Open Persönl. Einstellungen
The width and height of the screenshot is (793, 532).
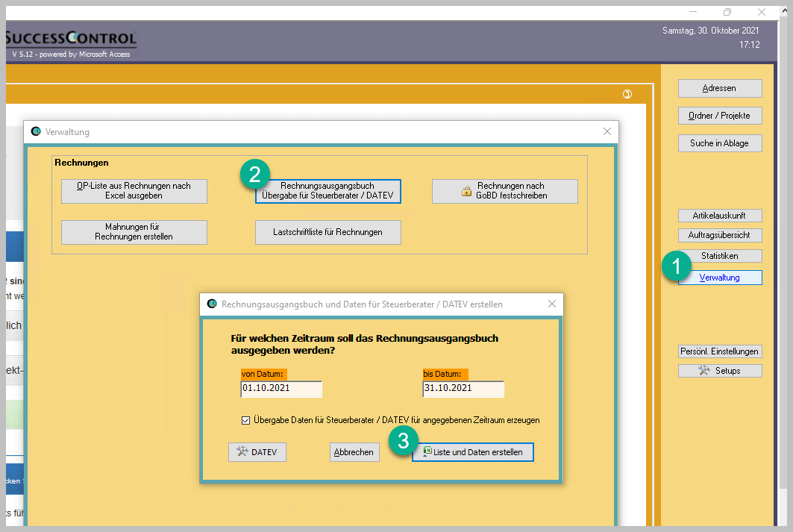(x=720, y=351)
